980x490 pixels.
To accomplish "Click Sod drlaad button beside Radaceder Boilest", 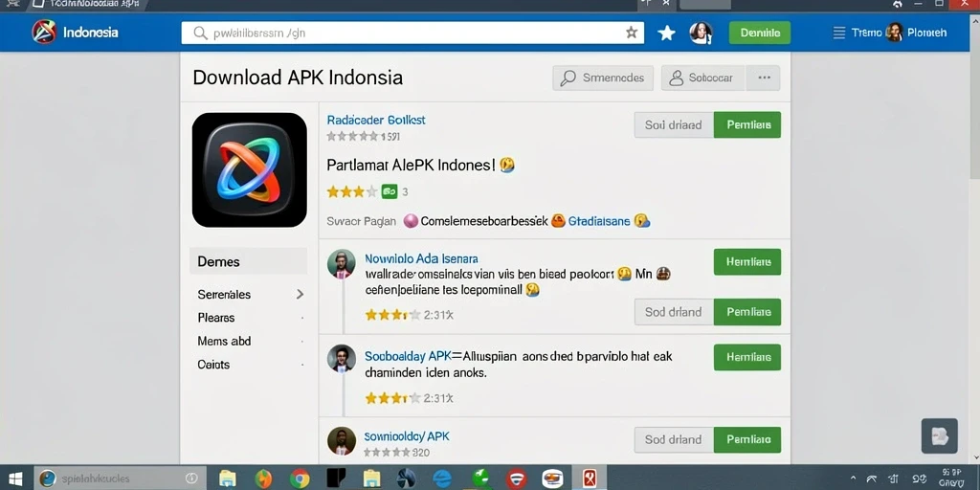I will tap(673, 125).
